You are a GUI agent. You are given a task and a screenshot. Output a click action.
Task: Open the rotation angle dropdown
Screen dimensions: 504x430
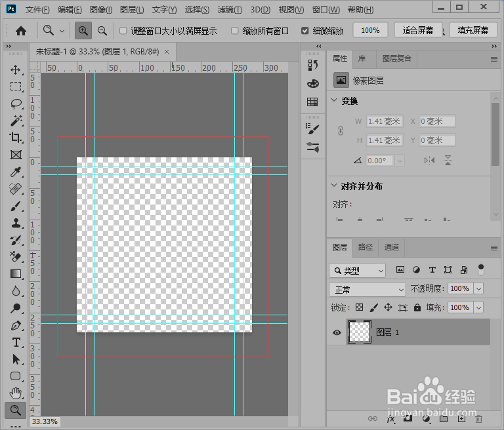(400, 160)
